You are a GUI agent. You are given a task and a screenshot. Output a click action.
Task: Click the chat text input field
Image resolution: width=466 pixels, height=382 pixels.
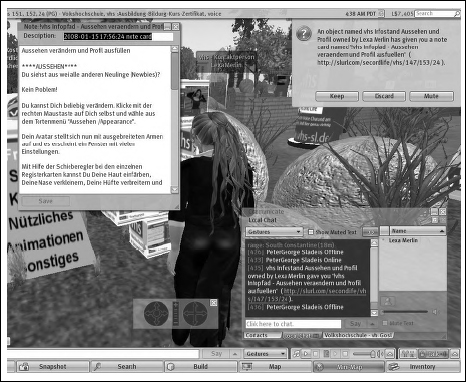click(x=293, y=324)
